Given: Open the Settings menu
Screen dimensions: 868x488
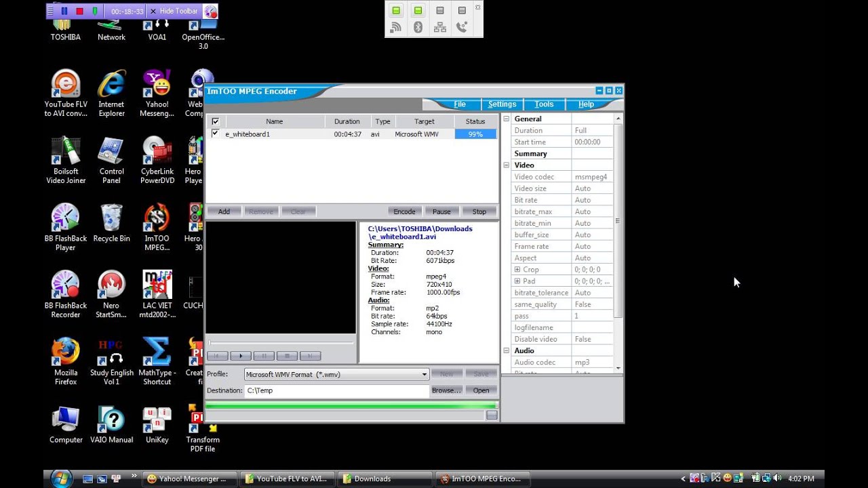Looking at the screenshot, I should [502, 104].
